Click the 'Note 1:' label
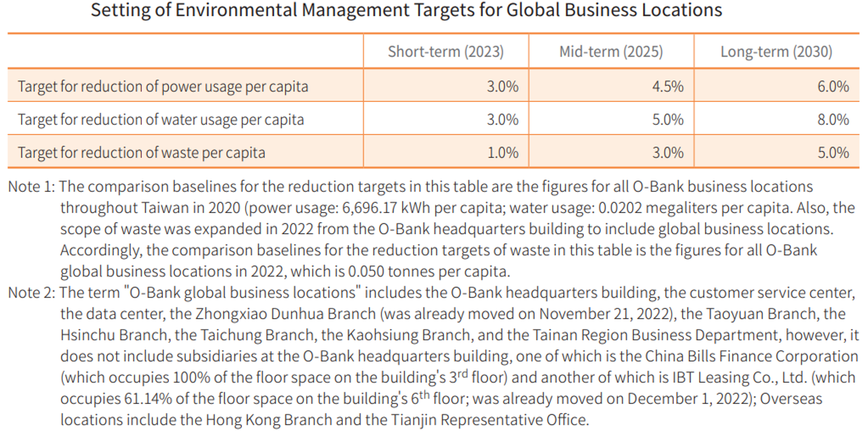868x431 pixels. (x=31, y=187)
